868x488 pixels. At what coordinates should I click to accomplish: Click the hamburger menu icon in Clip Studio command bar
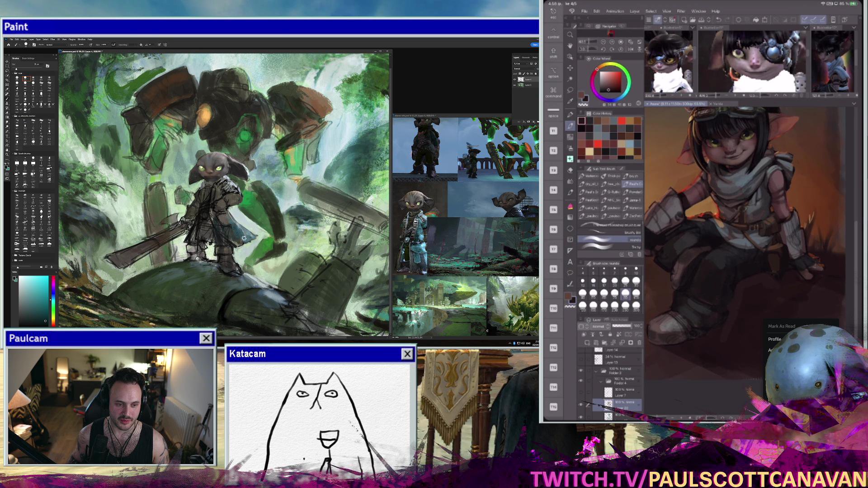point(648,20)
